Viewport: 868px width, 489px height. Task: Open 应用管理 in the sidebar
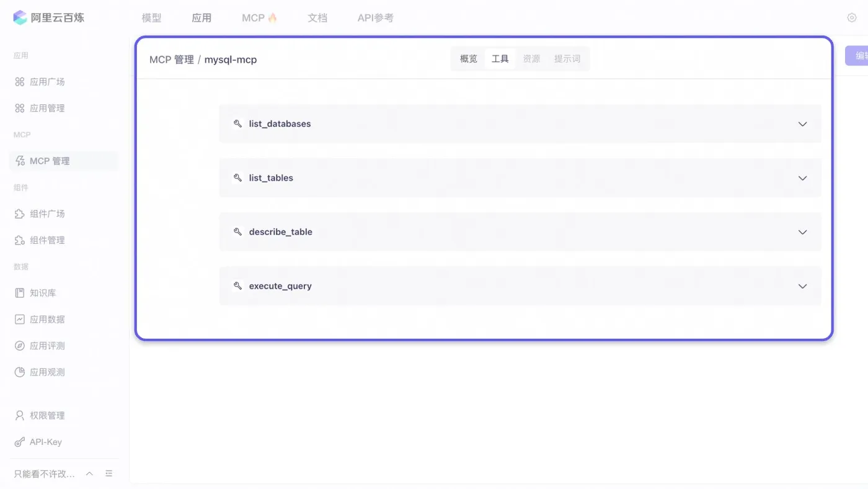[x=47, y=108]
